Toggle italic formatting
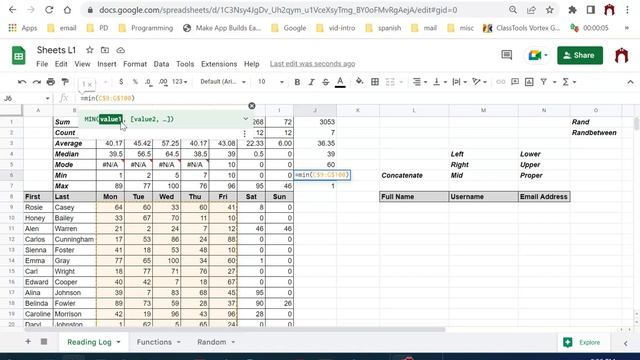This screenshot has height=360, width=640. (311, 82)
